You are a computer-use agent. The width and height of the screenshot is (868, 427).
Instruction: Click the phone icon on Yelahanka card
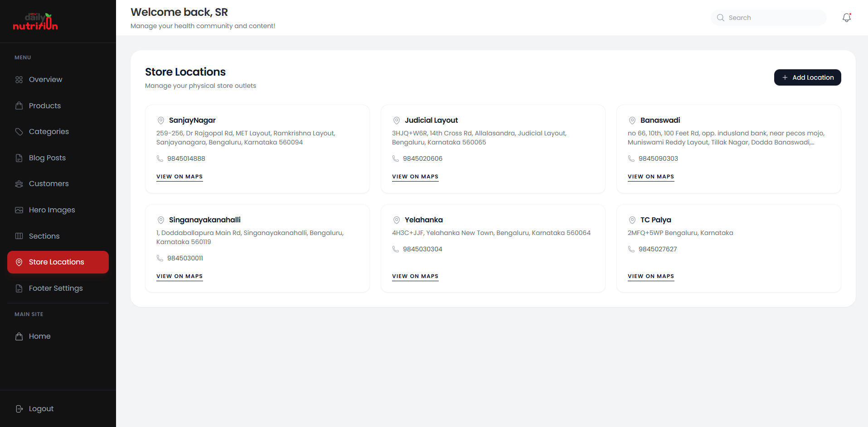point(396,249)
